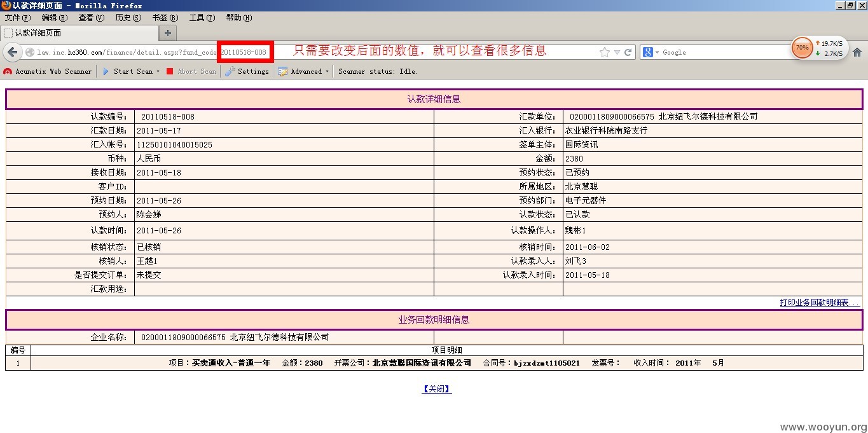Open scanner Settings wrench icon

coord(230,71)
